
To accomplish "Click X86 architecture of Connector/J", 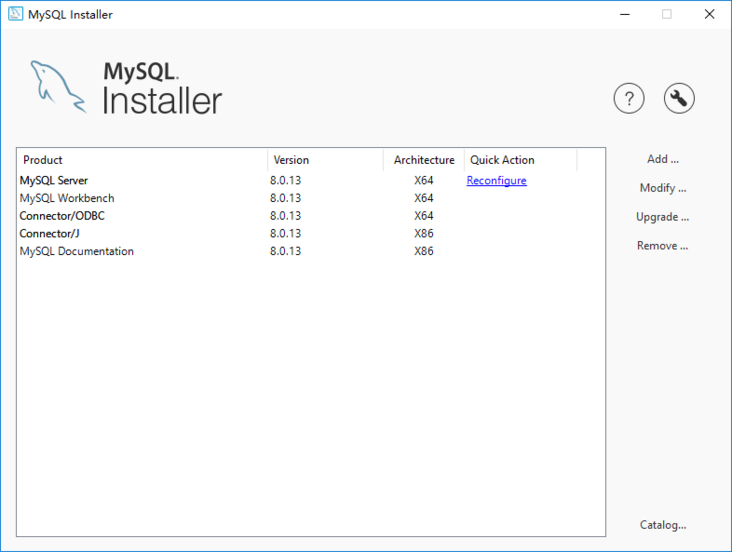I will point(423,234).
